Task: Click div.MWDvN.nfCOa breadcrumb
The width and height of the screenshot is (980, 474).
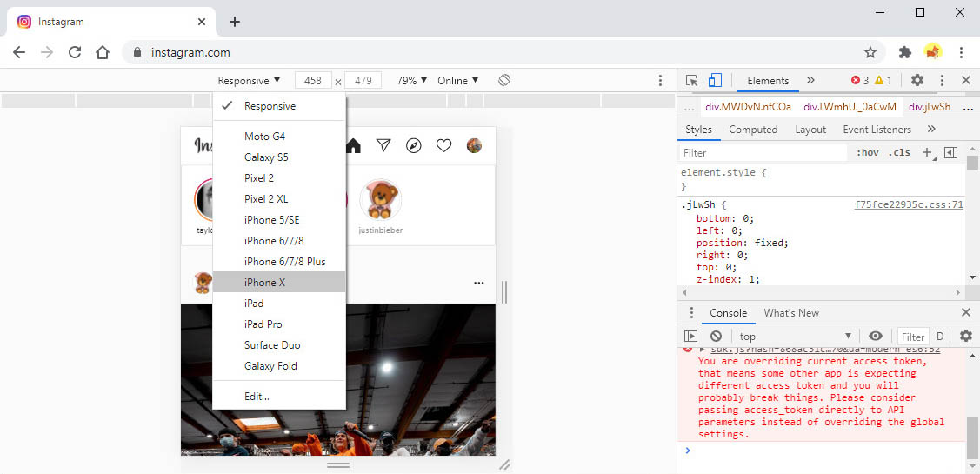Action: [748, 108]
